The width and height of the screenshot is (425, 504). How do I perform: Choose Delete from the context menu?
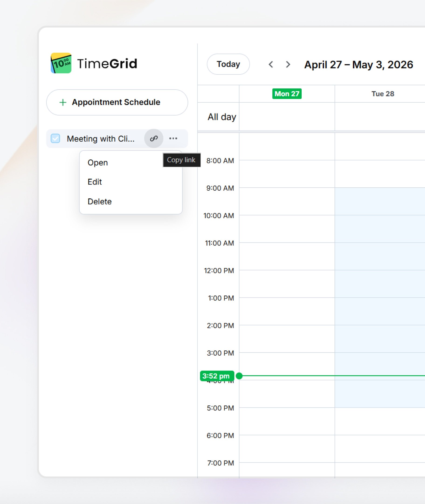pyautogui.click(x=131, y=202)
